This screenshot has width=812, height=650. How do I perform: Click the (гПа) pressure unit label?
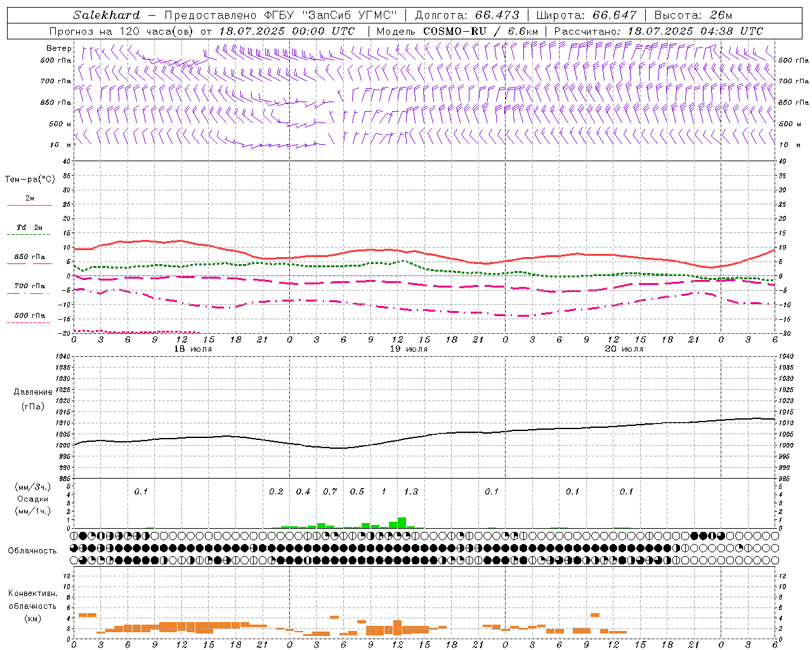click(x=33, y=406)
